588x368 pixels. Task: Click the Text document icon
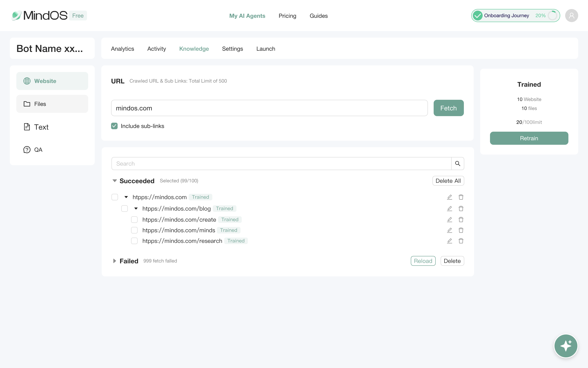(27, 127)
